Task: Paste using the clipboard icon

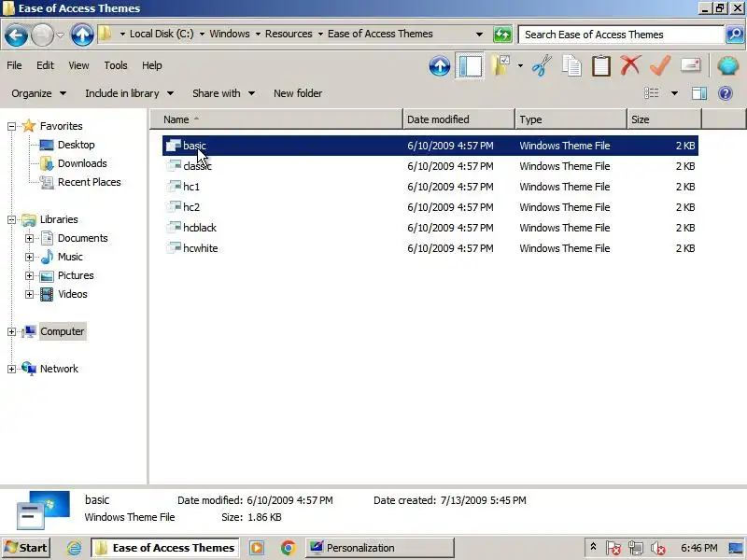Action: tap(601, 65)
